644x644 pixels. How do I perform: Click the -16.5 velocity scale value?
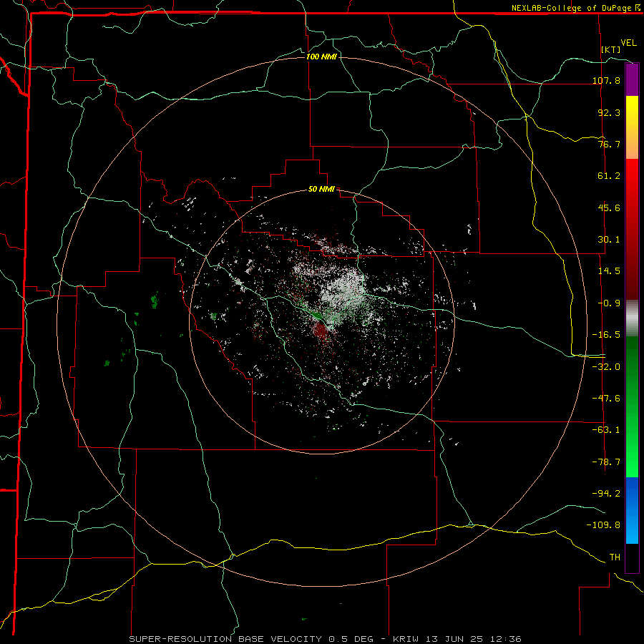click(x=606, y=335)
